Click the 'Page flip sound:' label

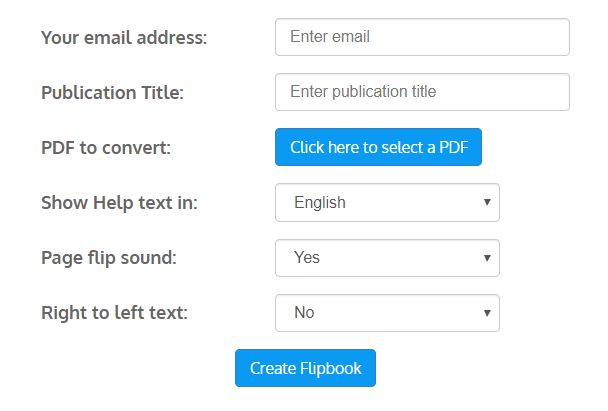[108, 257]
